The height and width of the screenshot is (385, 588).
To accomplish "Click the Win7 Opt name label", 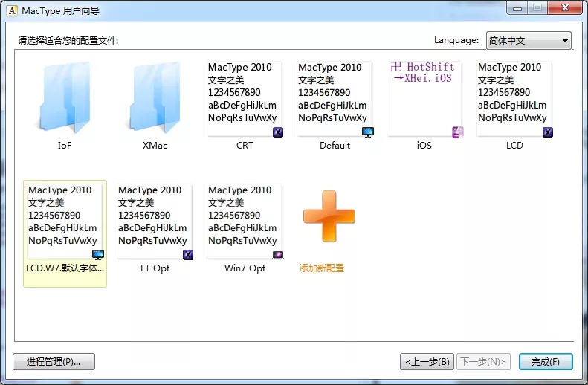I will point(245,268).
